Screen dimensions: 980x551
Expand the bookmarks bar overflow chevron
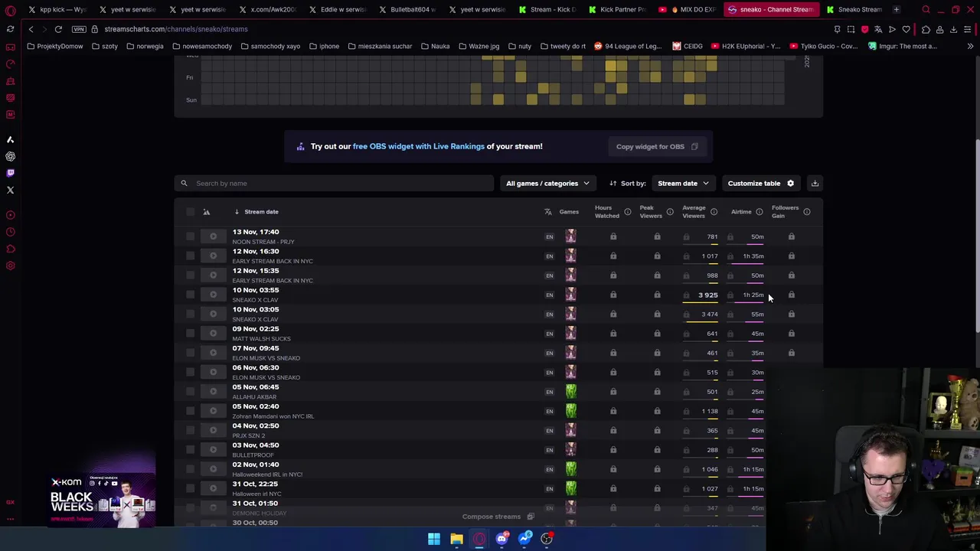pyautogui.click(x=970, y=46)
